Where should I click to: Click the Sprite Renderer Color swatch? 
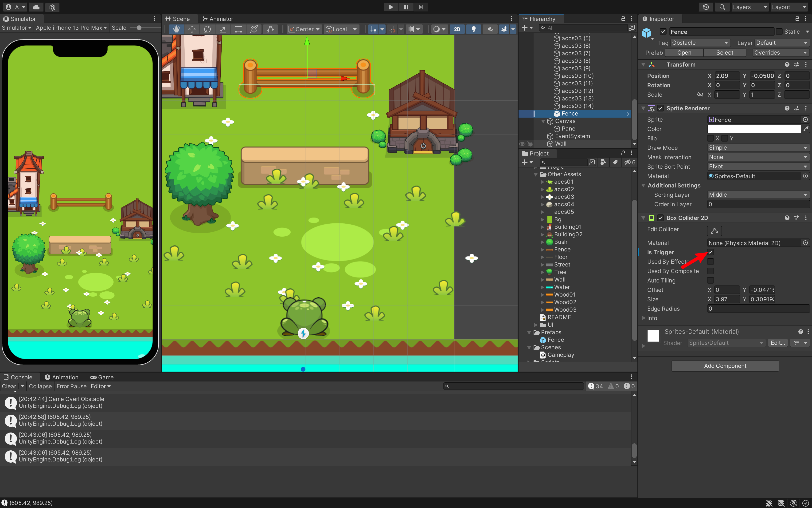click(754, 129)
